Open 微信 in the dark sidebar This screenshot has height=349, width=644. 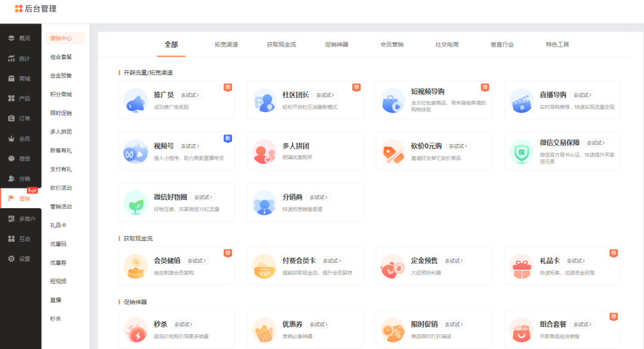20,158
